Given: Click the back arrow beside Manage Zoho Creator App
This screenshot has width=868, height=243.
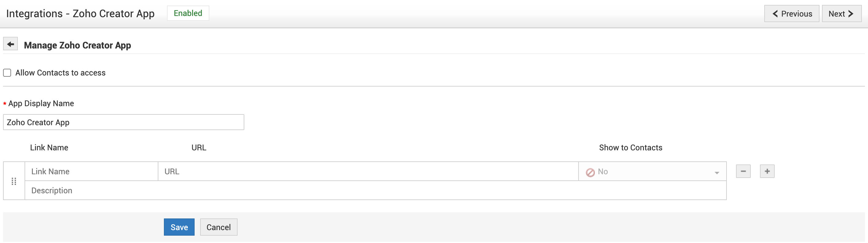Looking at the screenshot, I should pyautogui.click(x=10, y=44).
